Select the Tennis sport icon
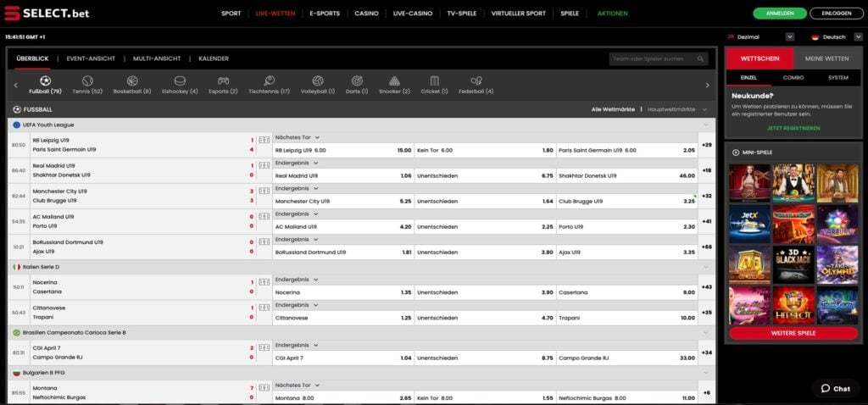Image resolution: width=868 pixels, height=405 pixels. (87, 80)
